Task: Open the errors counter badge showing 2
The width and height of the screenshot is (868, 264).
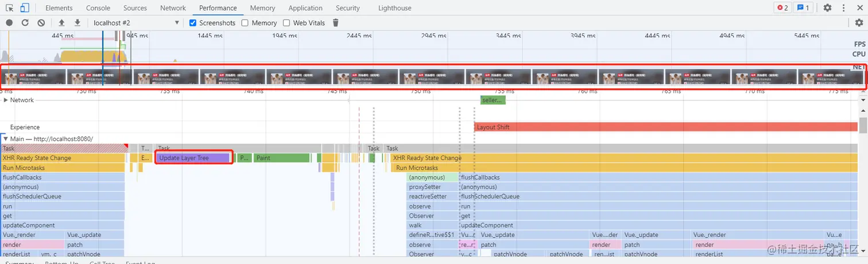Action: (782, 8)
